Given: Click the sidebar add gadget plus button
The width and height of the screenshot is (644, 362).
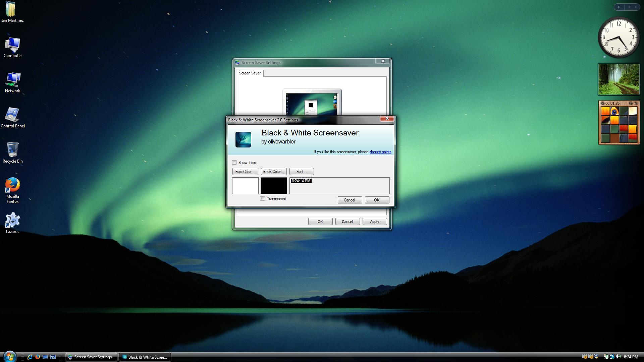Looking at the screenshot, I should click(619, 7).
